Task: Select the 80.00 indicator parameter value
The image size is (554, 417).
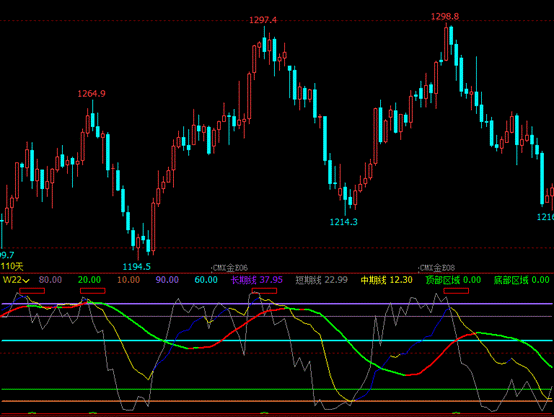Action: click(x=50, y=280)
